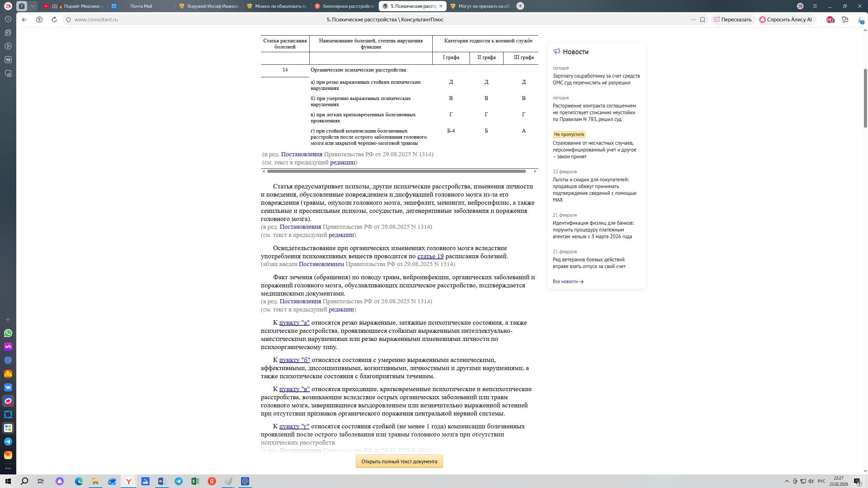Screen dimensions: 868x488
Task: Switch to биполярное расстройство tab
Action: pos(344,6)
